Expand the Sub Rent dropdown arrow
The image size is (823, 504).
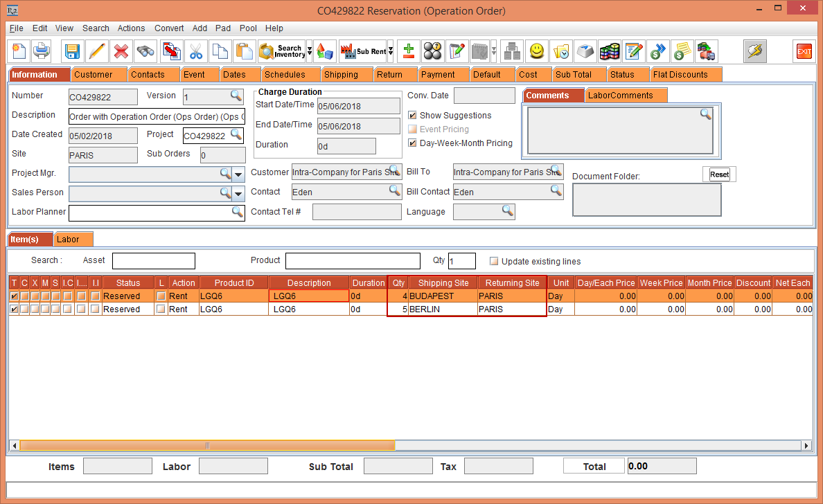pos(391,51)
